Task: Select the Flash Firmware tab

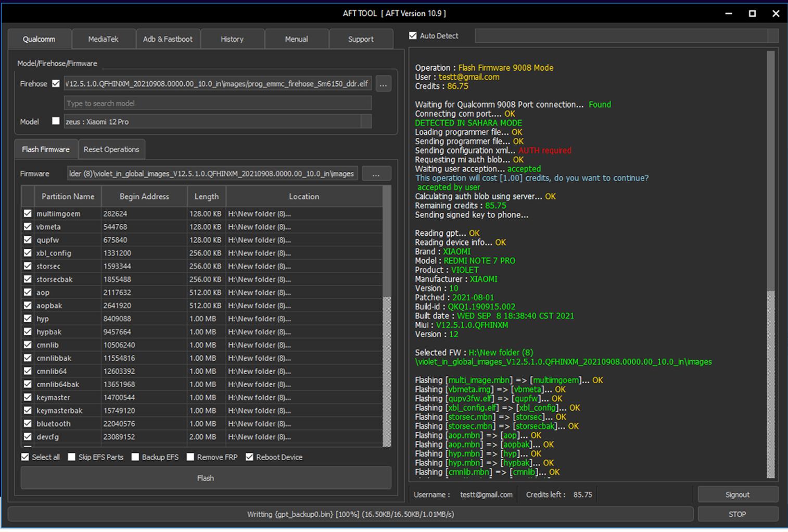Action: coord(46,149)
